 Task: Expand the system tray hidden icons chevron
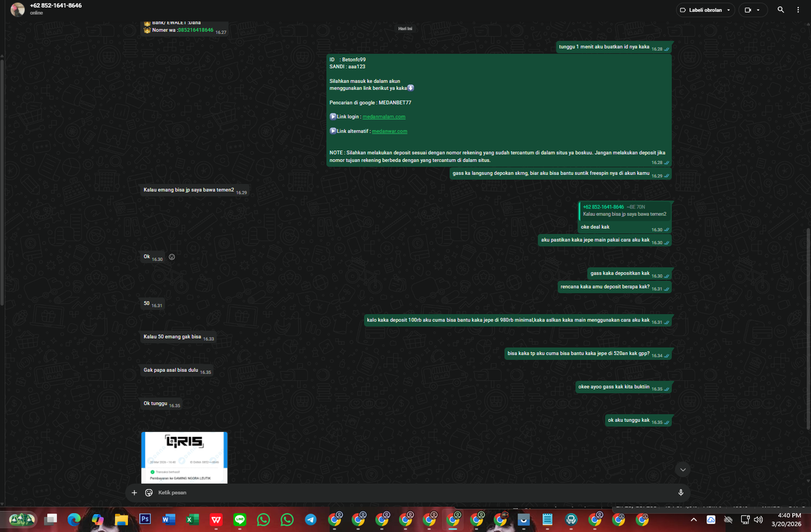tap(694, 520)
